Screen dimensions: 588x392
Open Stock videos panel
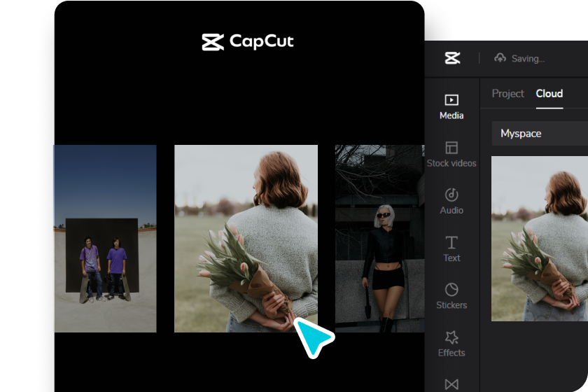point(451,154)
